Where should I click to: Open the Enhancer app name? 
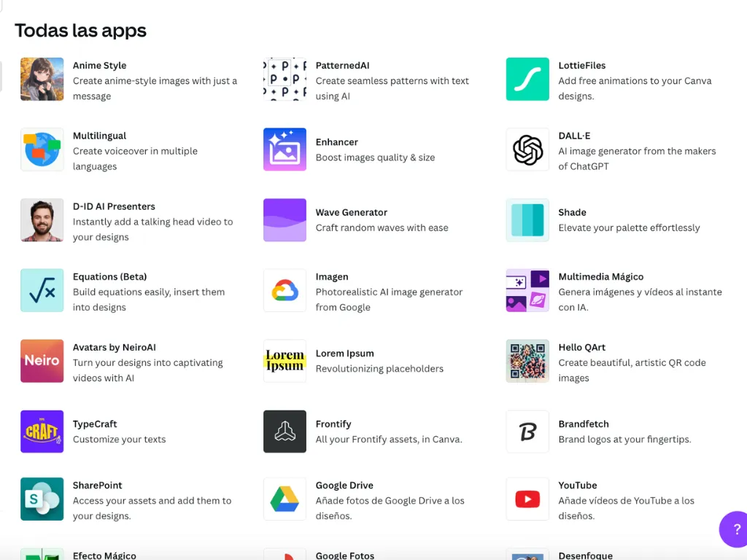pos(337,142)
